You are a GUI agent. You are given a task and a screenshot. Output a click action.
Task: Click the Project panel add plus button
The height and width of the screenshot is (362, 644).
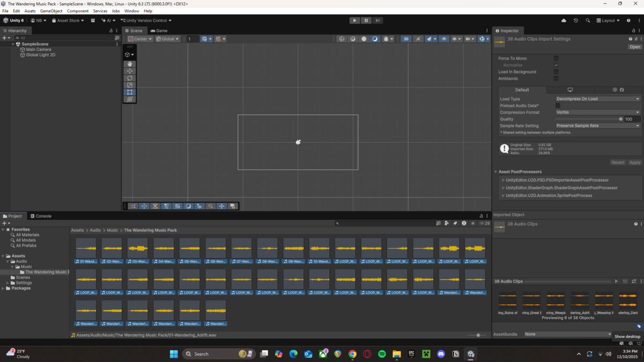[5, 223]
